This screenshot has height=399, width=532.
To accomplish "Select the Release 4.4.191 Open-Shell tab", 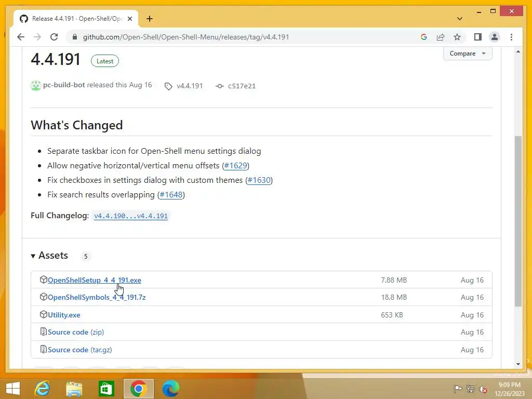I will pos(76,19).
